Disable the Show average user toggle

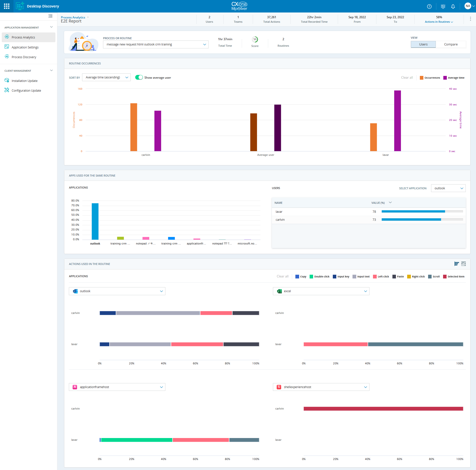point(139,77)
